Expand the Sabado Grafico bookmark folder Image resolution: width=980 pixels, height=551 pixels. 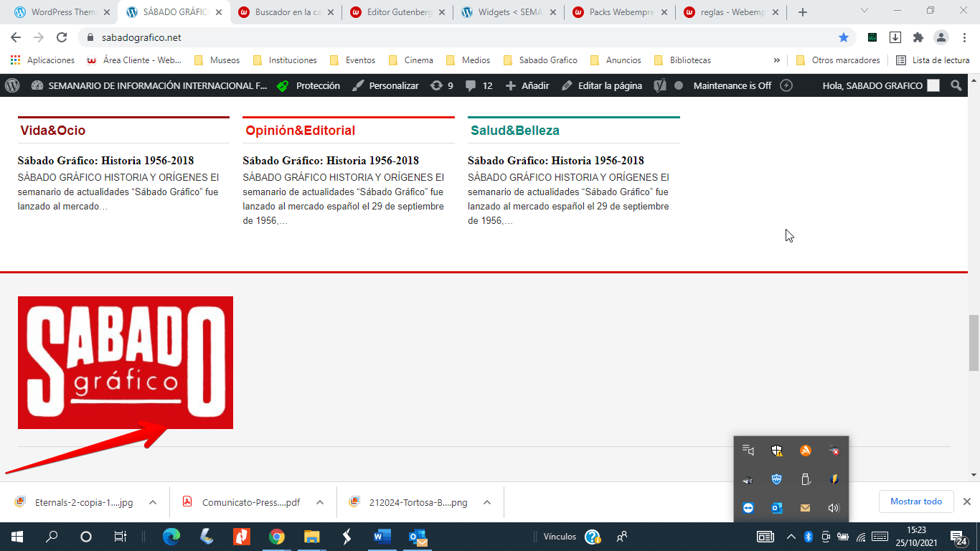click(540, 60)
